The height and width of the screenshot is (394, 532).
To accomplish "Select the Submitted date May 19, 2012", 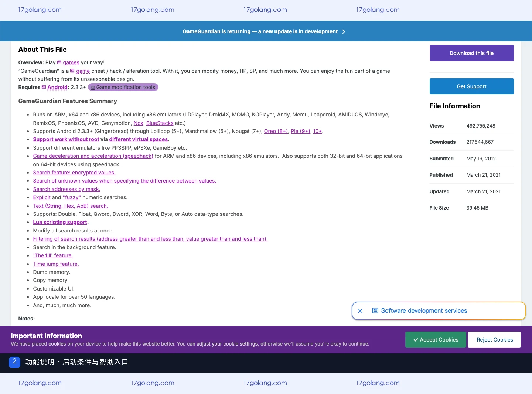I will coord(481,159).
